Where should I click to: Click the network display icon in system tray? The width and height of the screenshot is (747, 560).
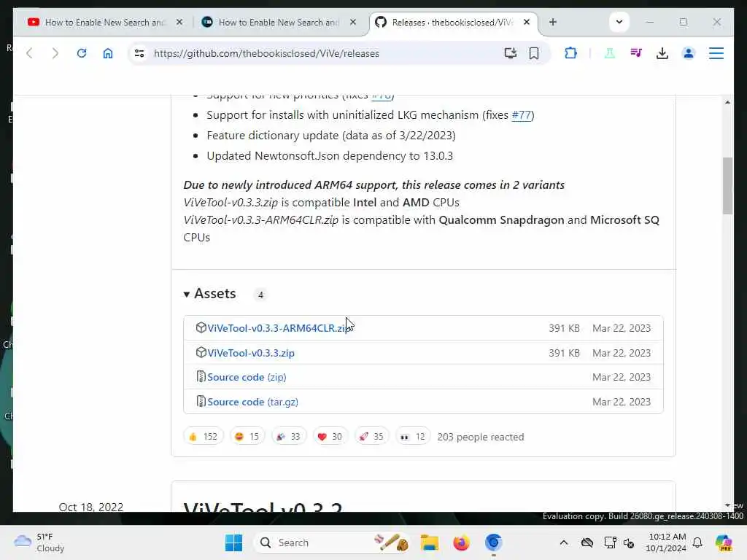coord(611,542)
